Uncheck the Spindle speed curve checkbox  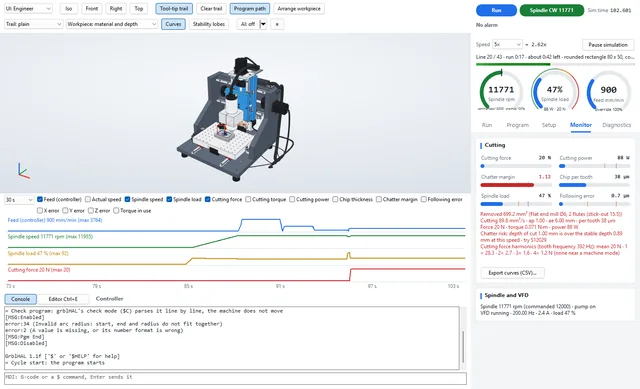click(127, 199)
